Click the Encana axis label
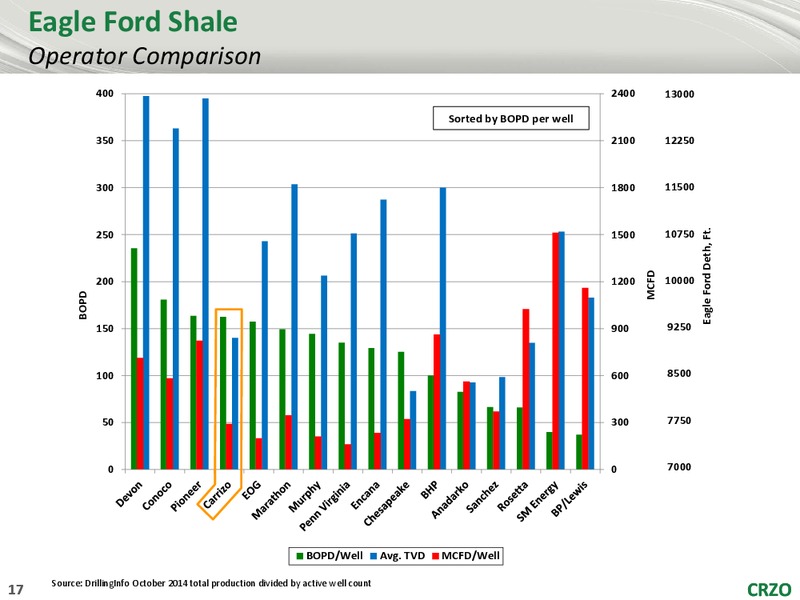 coord(365,495)
